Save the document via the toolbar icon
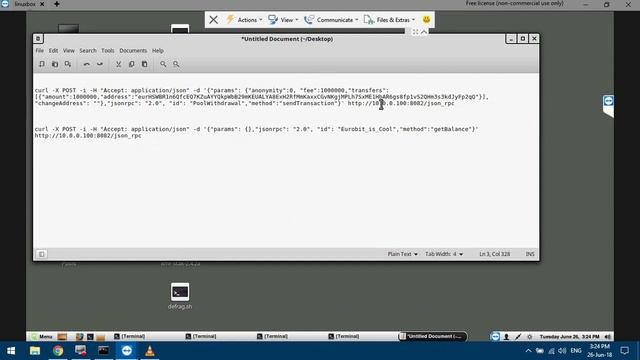Screen dimensions: 640x360 click(68, 64)
